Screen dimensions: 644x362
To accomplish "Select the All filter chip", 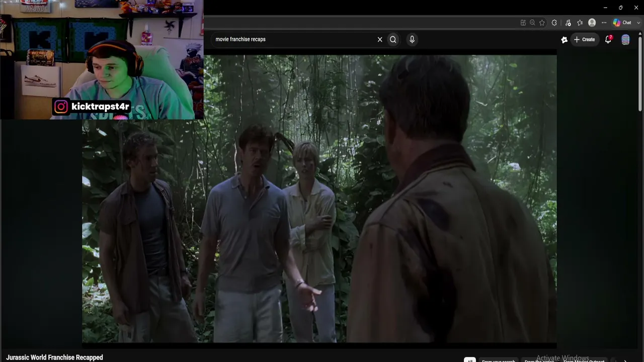I will tap(469, 360).
